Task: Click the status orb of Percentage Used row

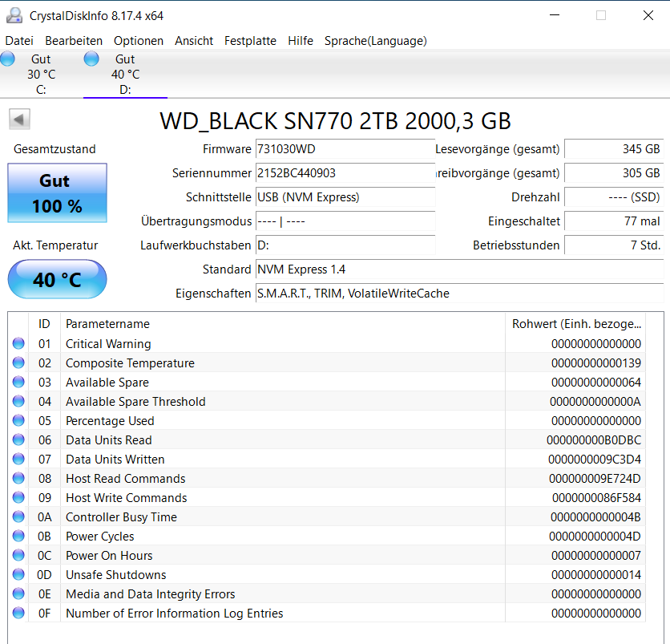Action: [18, 420]
